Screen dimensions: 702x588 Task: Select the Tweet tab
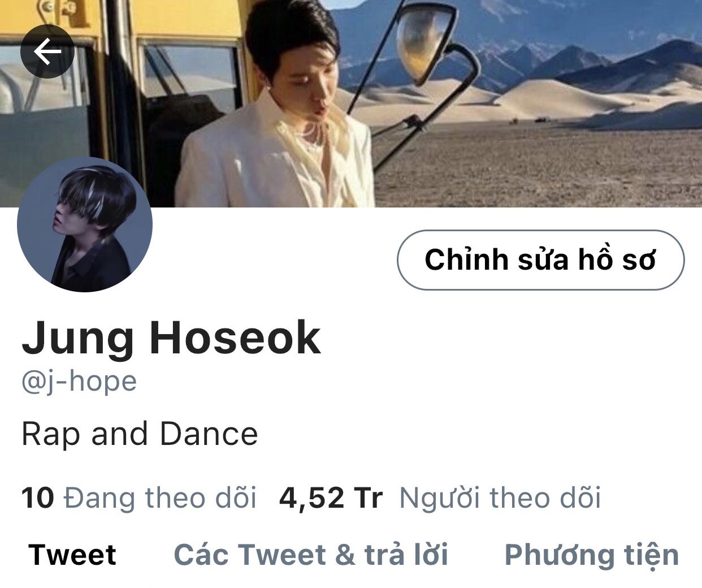(72, 554)
